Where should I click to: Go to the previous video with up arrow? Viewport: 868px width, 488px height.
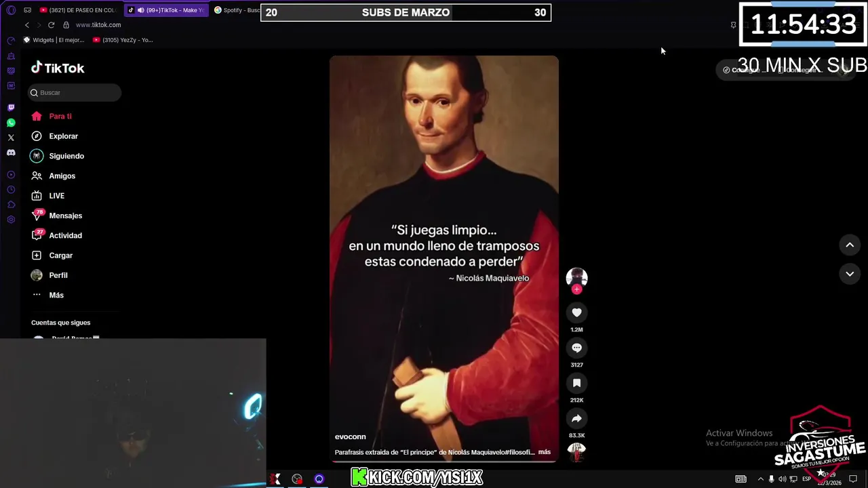point(850,245)
